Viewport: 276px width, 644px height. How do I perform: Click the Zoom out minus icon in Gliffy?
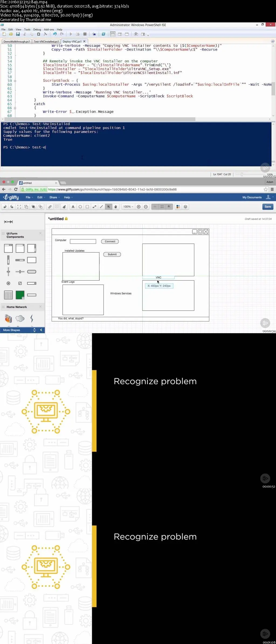[x=146, y=207]
